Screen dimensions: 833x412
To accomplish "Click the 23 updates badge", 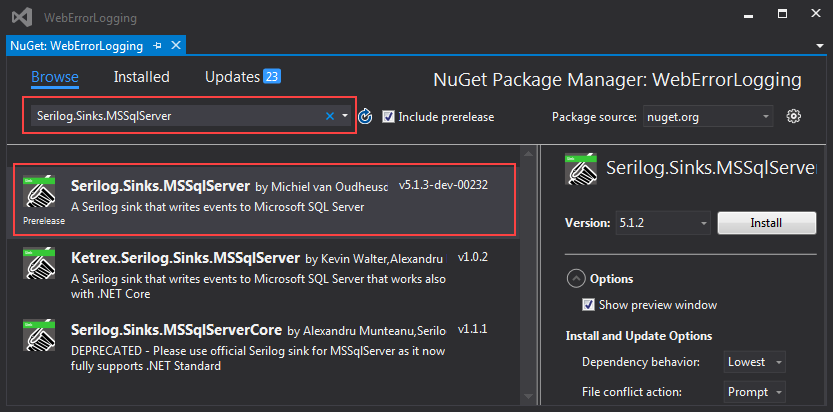I will pos(271,77).
